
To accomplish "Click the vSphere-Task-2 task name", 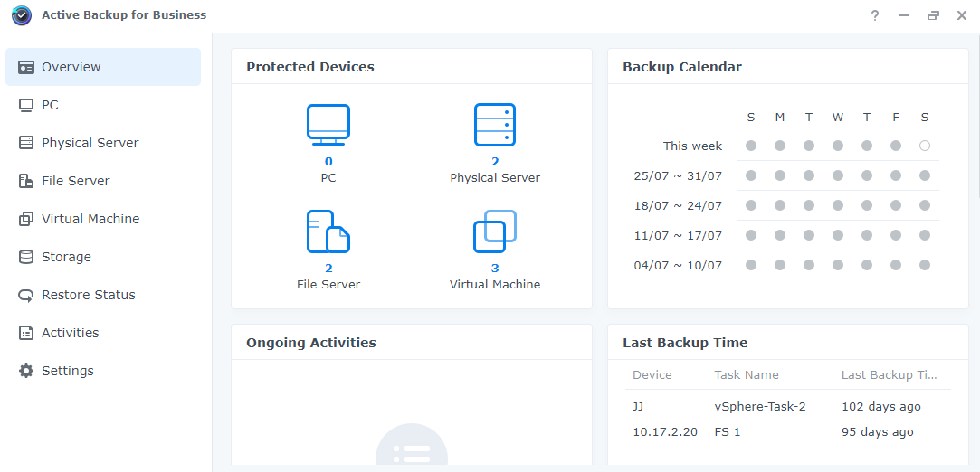I will click(x=760, y=407).
